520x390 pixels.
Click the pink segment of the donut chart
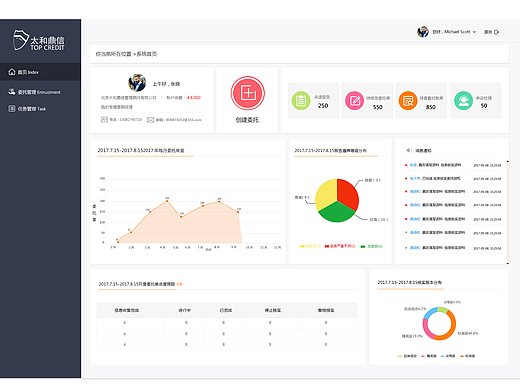click(x=427, y=329)
